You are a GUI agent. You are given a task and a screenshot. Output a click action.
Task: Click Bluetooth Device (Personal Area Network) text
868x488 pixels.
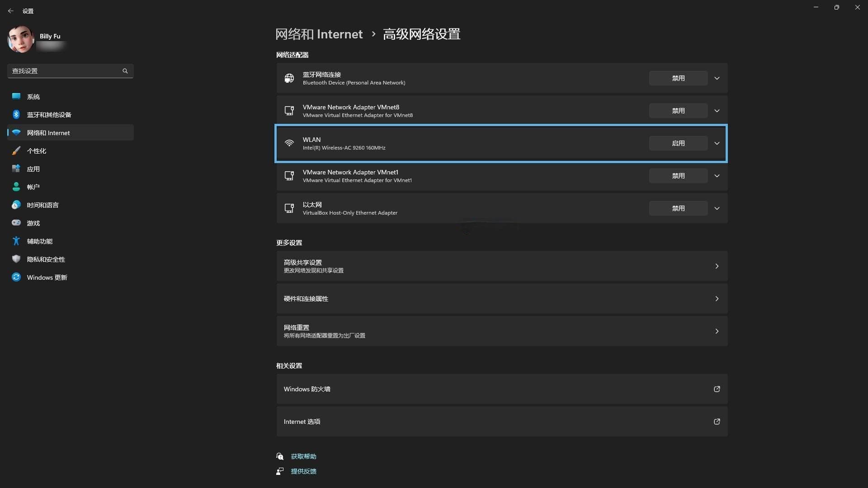tap(354, 83)
